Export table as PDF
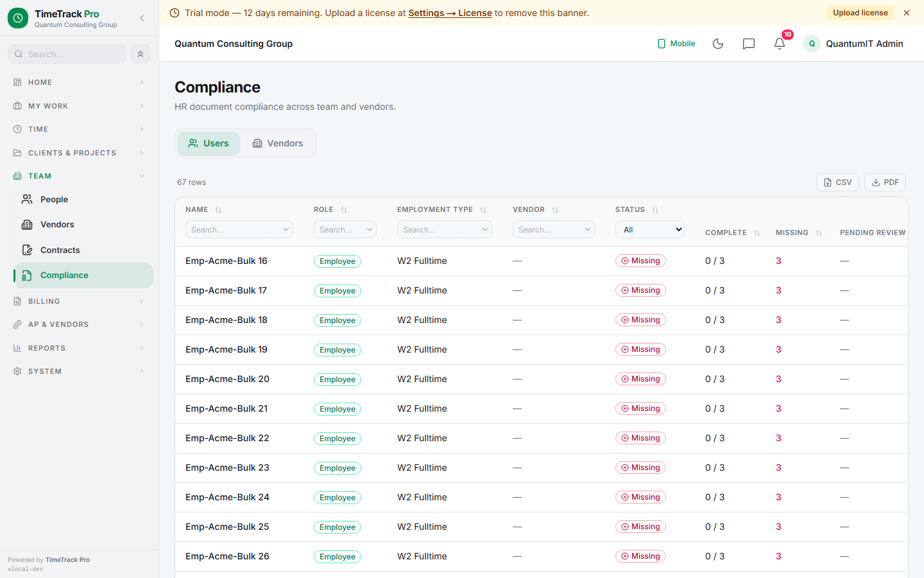 (885, 182)
